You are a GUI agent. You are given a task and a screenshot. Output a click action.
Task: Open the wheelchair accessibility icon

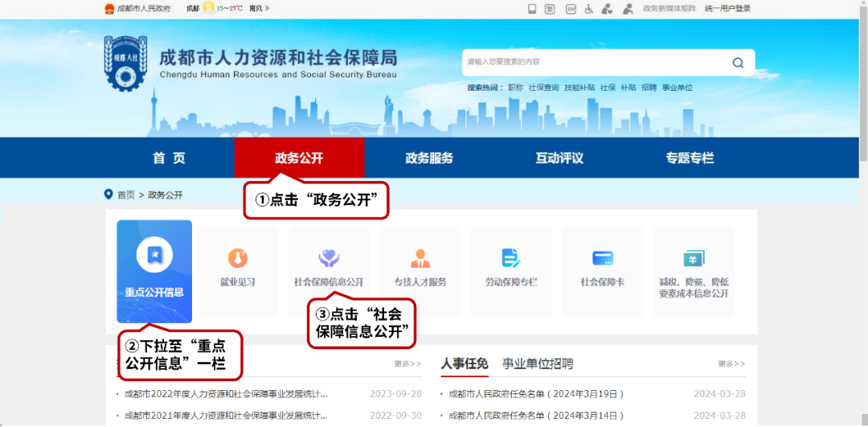(588, 9)
